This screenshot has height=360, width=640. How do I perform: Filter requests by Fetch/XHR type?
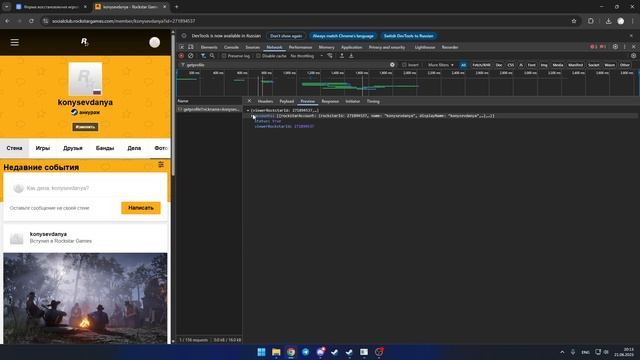[x=481, y=65]
